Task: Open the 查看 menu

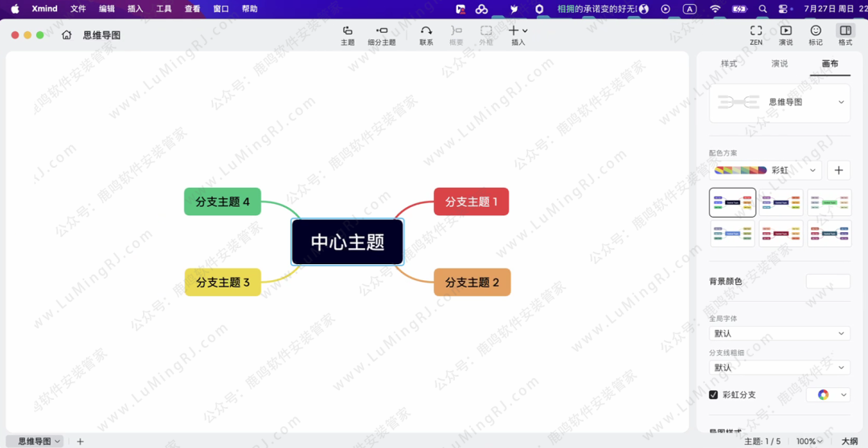Action: [193, 9]
